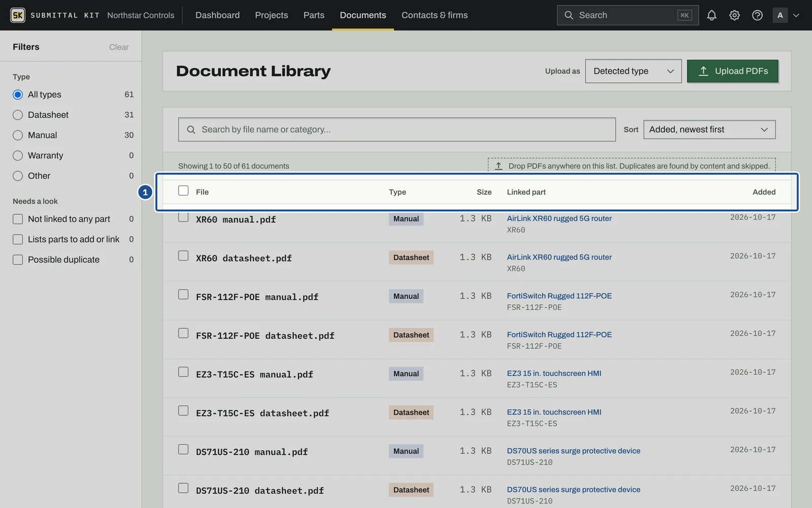
Task: Filter by Manual type
Action: (18, 135)
